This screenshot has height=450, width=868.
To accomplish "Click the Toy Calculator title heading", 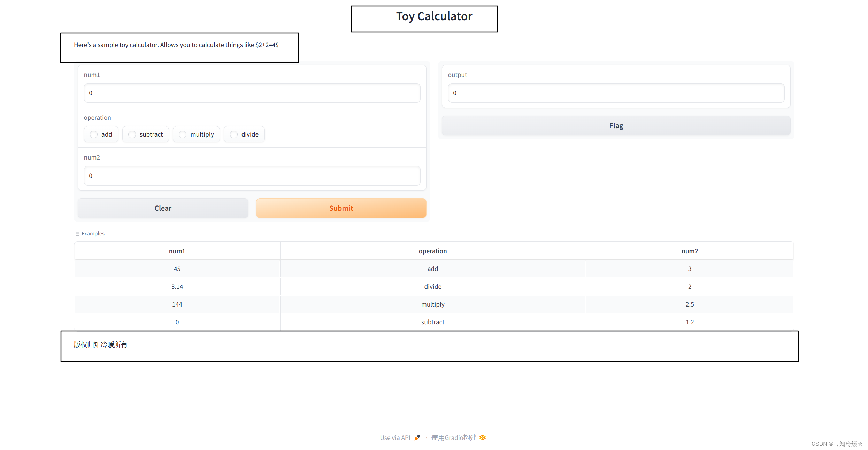I will [x=434, y=16].
